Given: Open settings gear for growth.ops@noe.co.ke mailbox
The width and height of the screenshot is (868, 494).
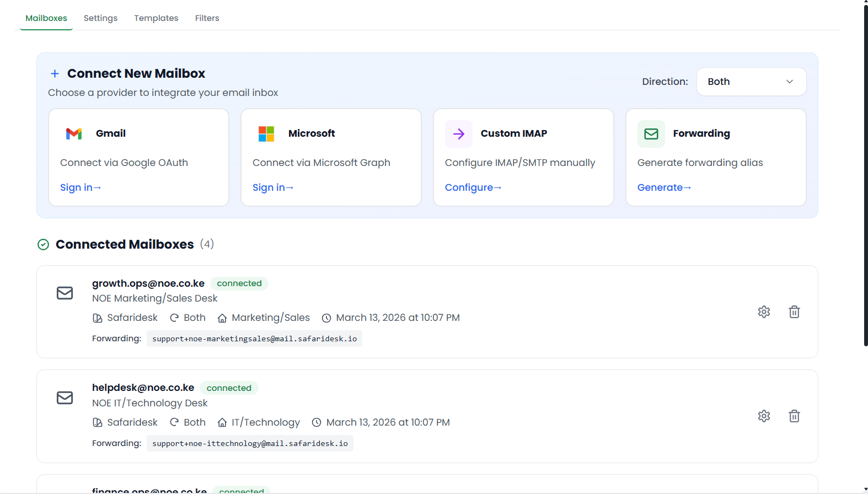Looking at the screenshot, I should tap(764, 312).
